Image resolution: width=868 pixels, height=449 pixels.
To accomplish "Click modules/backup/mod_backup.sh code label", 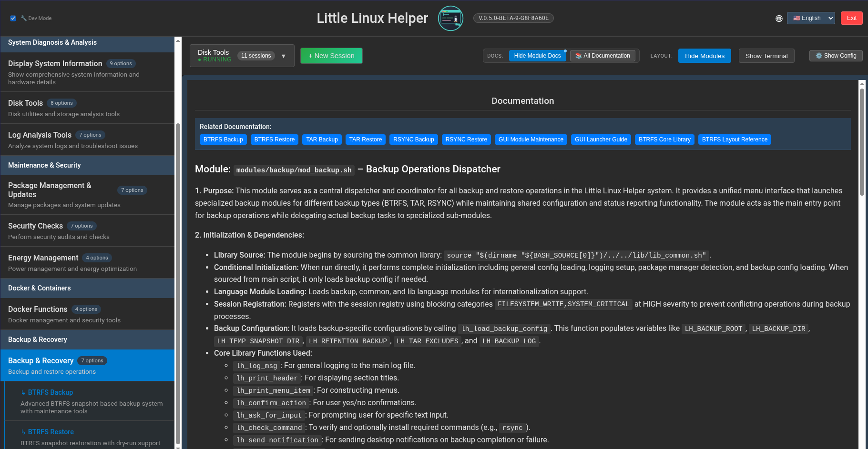I will point(294,170).
